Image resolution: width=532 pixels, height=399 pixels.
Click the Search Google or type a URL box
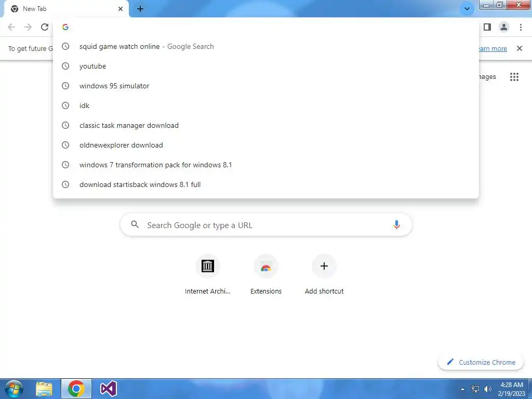tap(266, 224)
